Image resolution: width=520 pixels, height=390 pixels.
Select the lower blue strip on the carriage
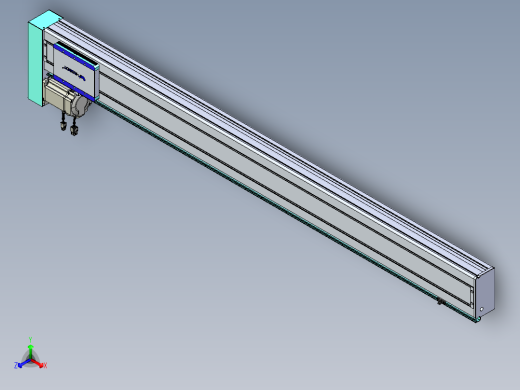(74, 88)
